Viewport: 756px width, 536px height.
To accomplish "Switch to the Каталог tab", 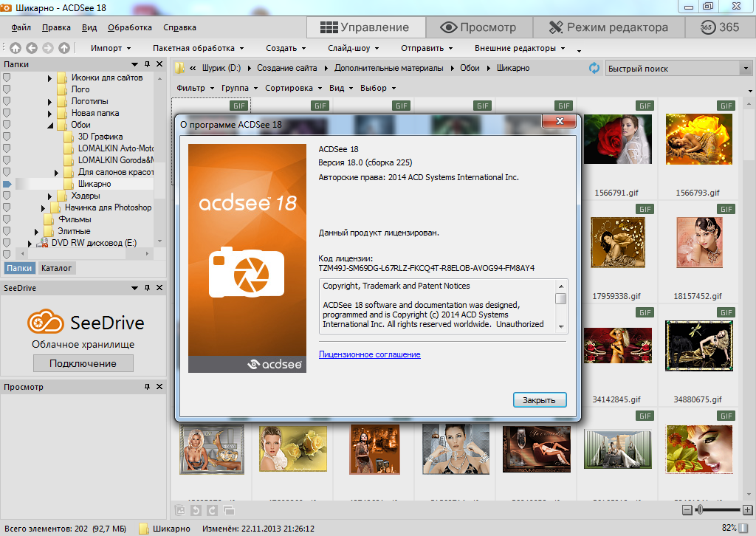I will coord(56,268).
